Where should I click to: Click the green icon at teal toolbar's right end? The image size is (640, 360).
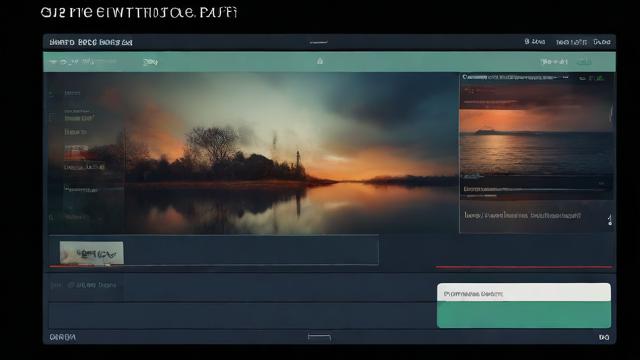tap(584, 62)
